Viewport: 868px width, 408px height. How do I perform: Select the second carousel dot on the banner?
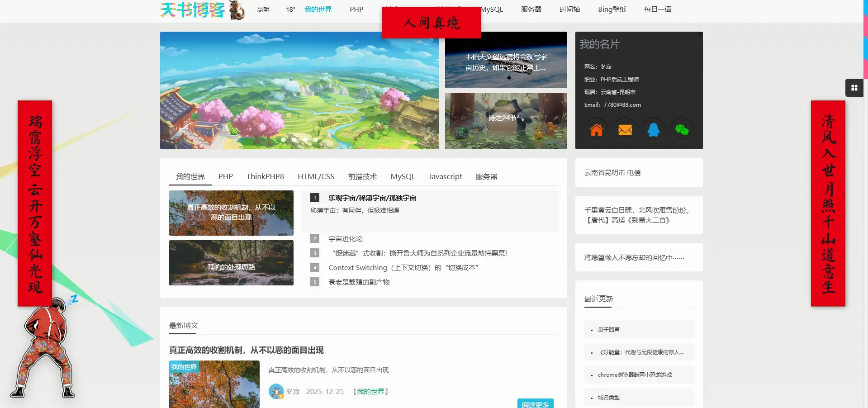(294, 140)
